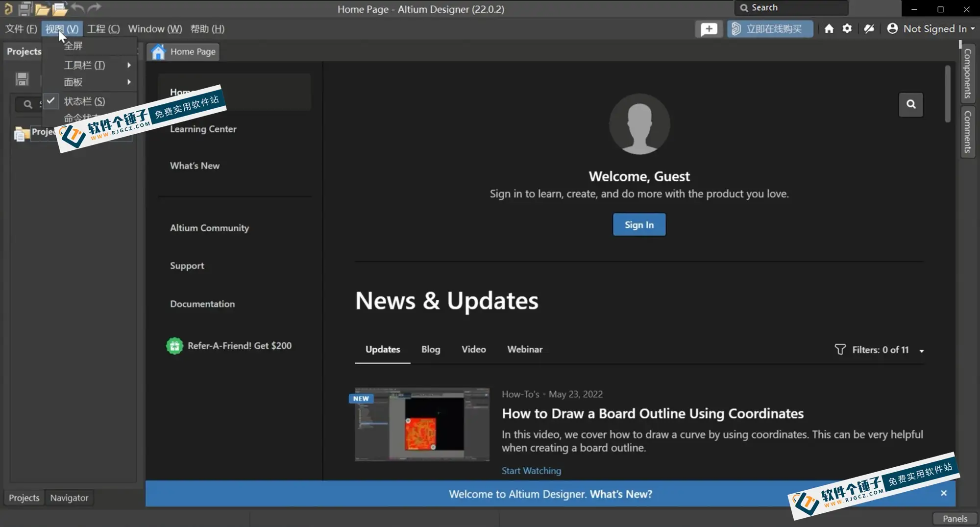Open Learning Center in the sidebar
The image size is (980, 527).
203,129
